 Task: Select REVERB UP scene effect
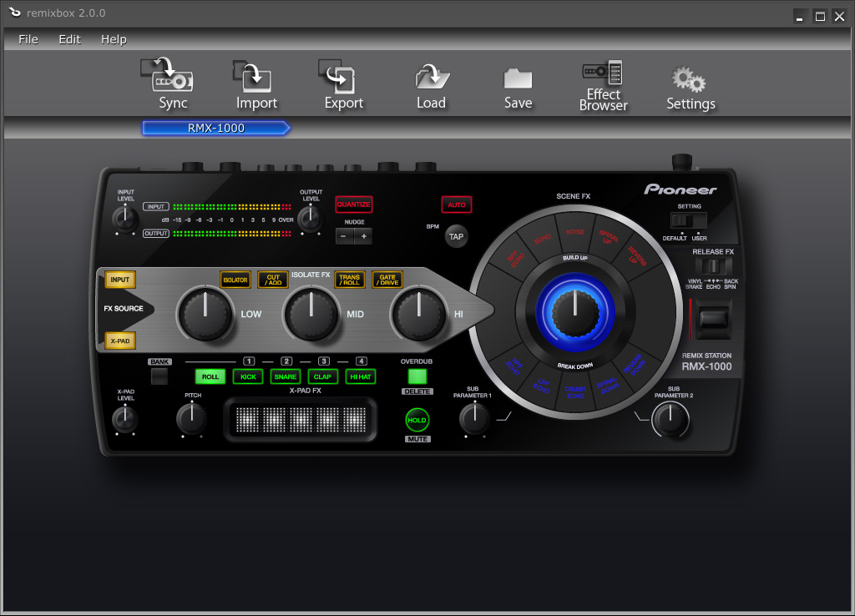(x=635, y=256)
